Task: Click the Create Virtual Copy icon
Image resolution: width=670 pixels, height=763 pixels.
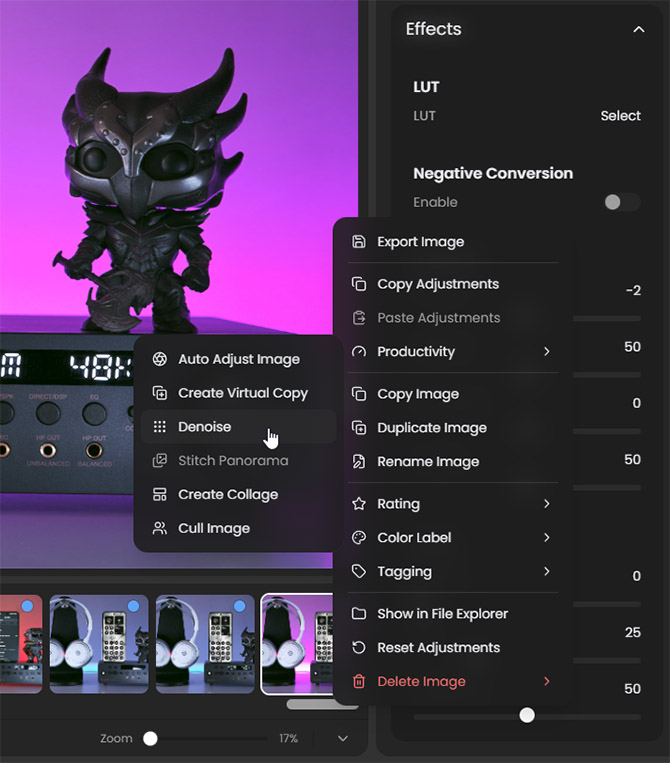Action: pyautogui.click(x=159, y=393)
